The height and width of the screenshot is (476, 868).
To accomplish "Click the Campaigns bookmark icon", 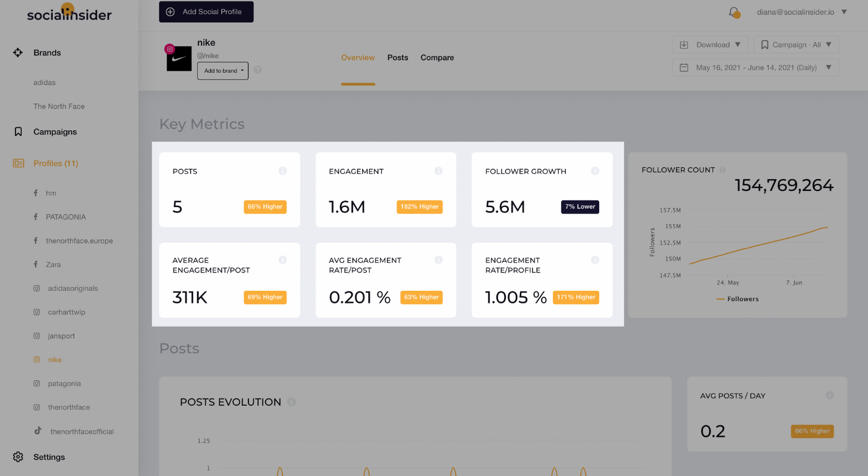I will [18, 131].
